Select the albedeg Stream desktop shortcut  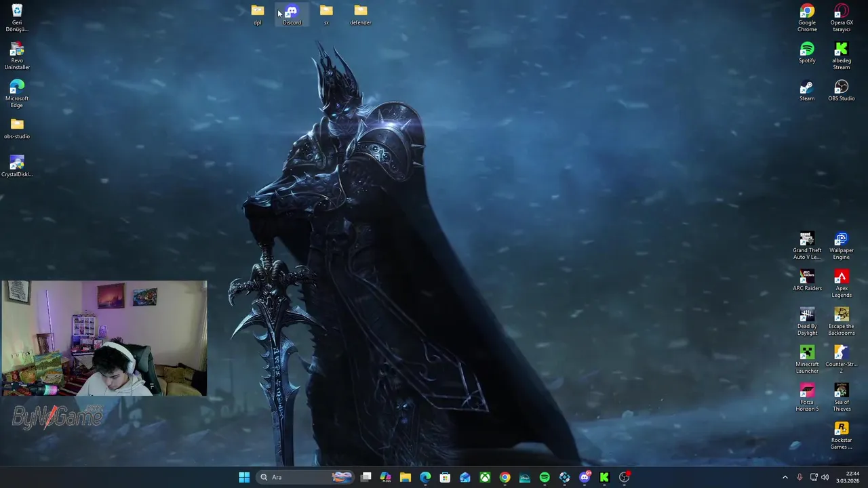[842, 56]
